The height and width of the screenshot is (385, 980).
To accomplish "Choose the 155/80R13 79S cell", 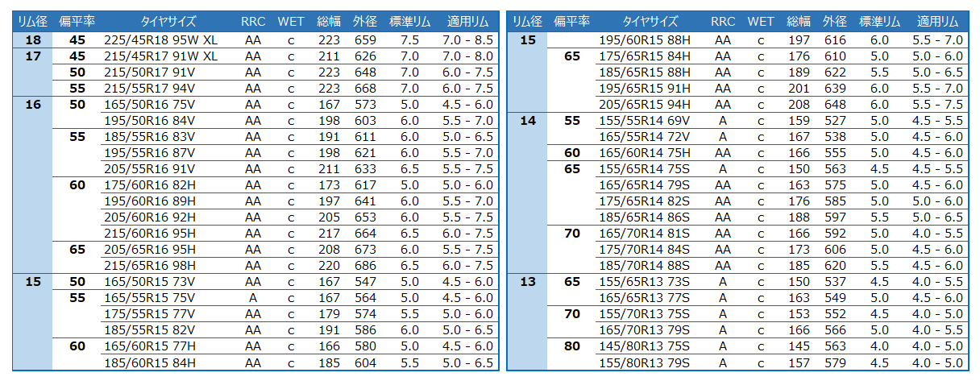I will click(645, 362).
